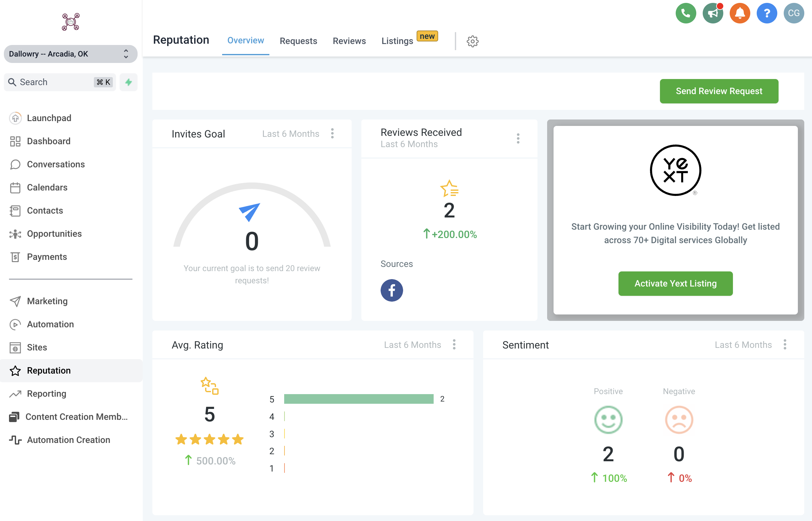Open Launchpad from the sidebar
This screenshot has height=521, width=812.
pos(49,118)
